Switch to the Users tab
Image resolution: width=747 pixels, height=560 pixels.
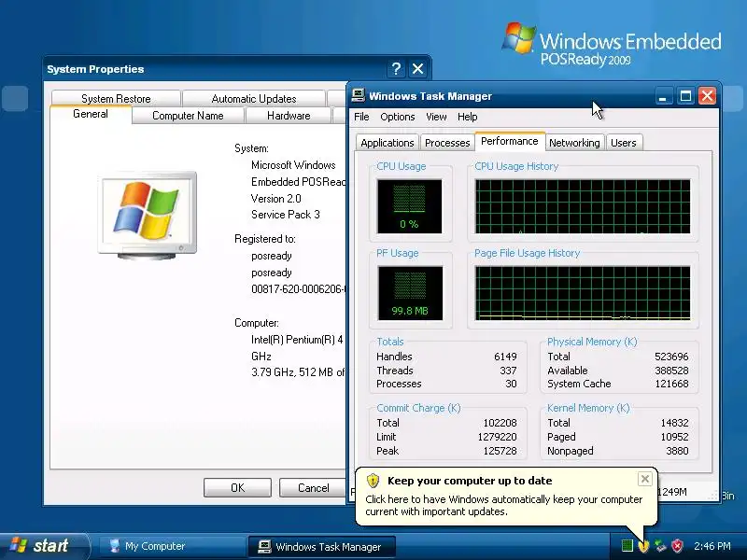click(x=623, y=143)
